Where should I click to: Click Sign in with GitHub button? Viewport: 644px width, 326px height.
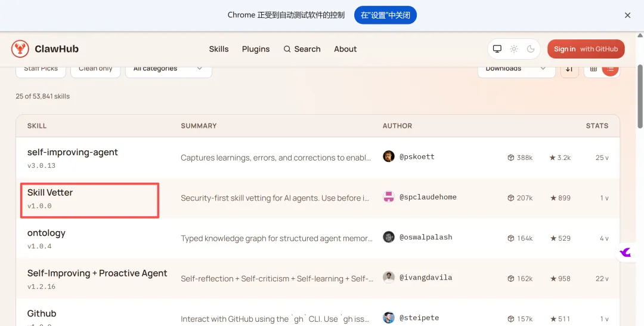pyautogui.click(x=586, y=49)
